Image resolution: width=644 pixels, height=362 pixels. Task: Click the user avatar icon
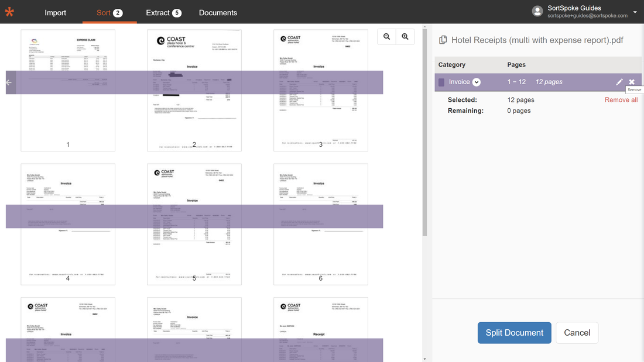click(x=537, y=11)
